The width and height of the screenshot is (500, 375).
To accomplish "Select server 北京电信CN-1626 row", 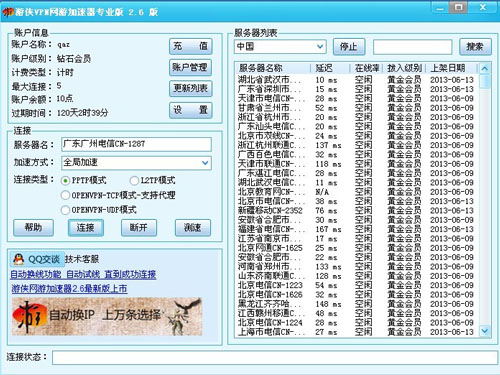I will [x=357, y=295].
